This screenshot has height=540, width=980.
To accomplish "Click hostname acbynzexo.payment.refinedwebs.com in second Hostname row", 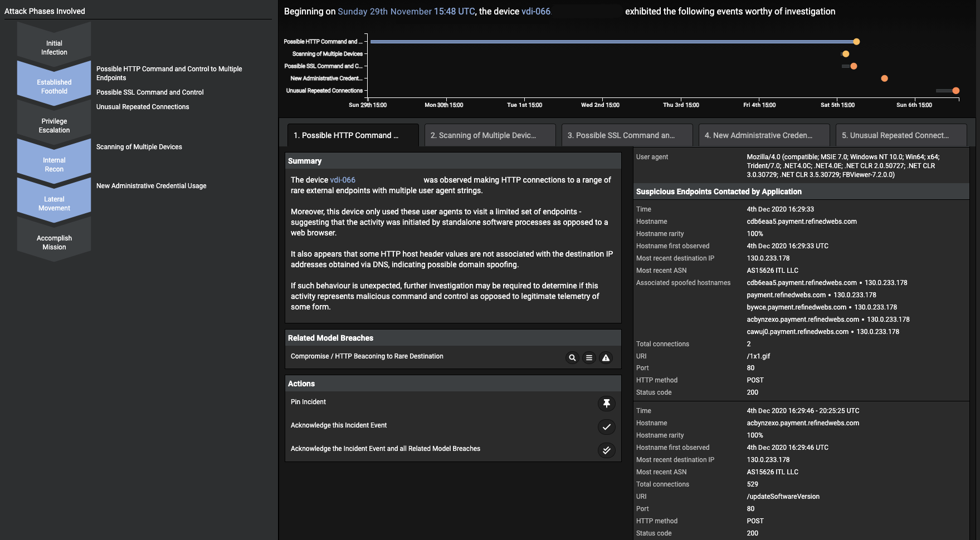I will (x=803, y=423).
